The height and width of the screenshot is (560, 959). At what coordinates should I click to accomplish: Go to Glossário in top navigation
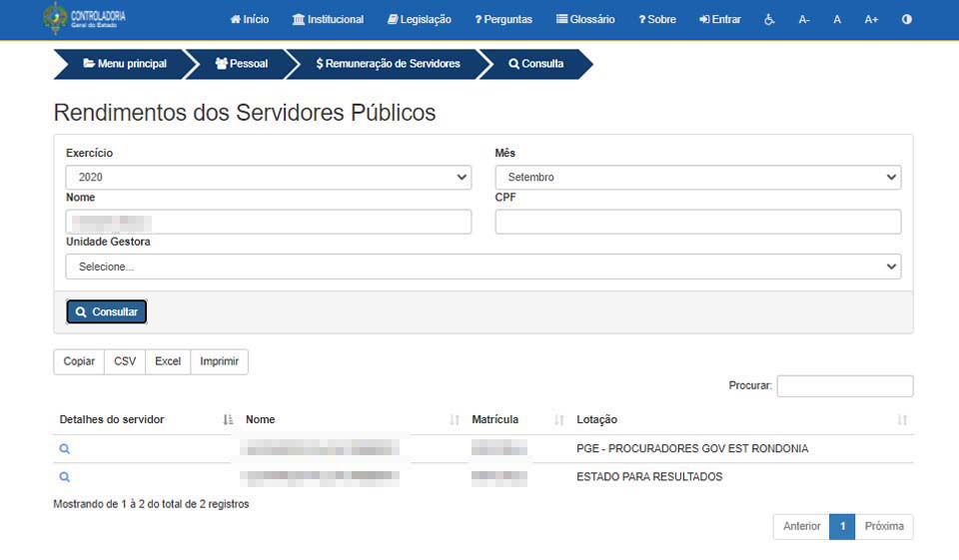point(585,19)
